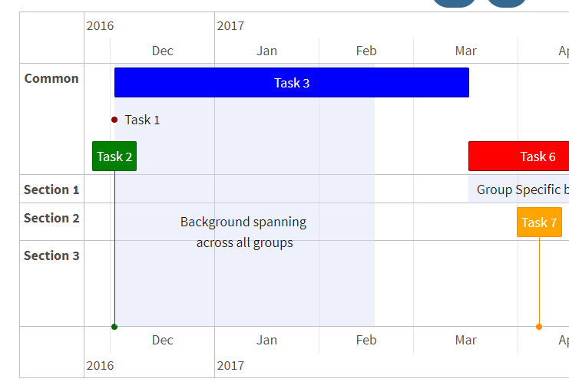Click Dec on the top time axis
569x392 pixels.
tap(163, 51)
